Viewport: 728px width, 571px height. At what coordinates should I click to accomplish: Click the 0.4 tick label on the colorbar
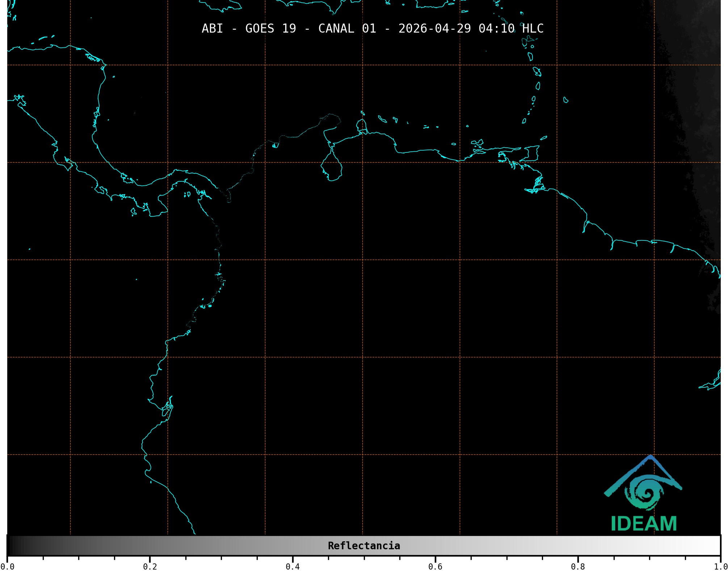(x=293, y=567)
